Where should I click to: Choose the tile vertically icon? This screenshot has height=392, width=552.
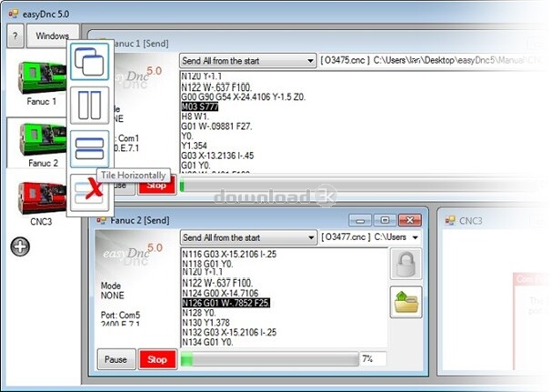(x=89, y=106)
